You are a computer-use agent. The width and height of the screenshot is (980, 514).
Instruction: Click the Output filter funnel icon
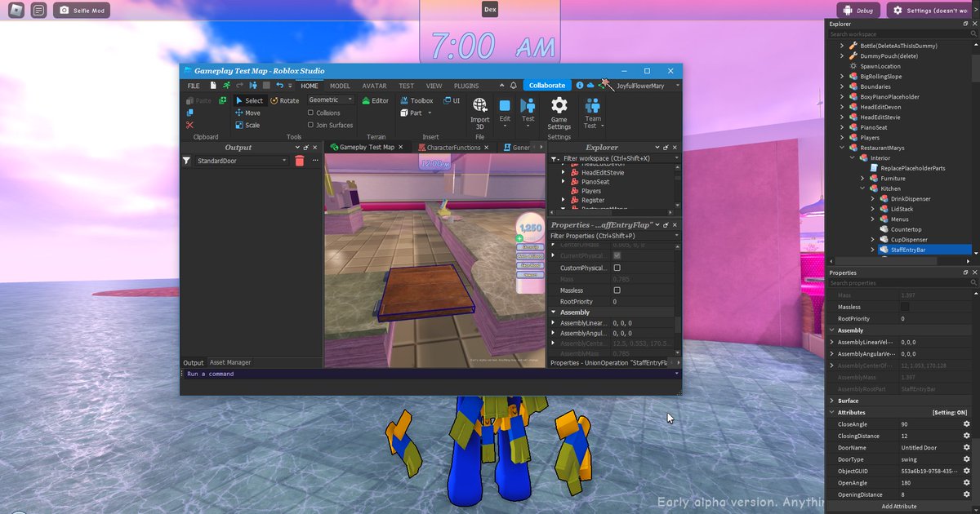click(186, 162)
